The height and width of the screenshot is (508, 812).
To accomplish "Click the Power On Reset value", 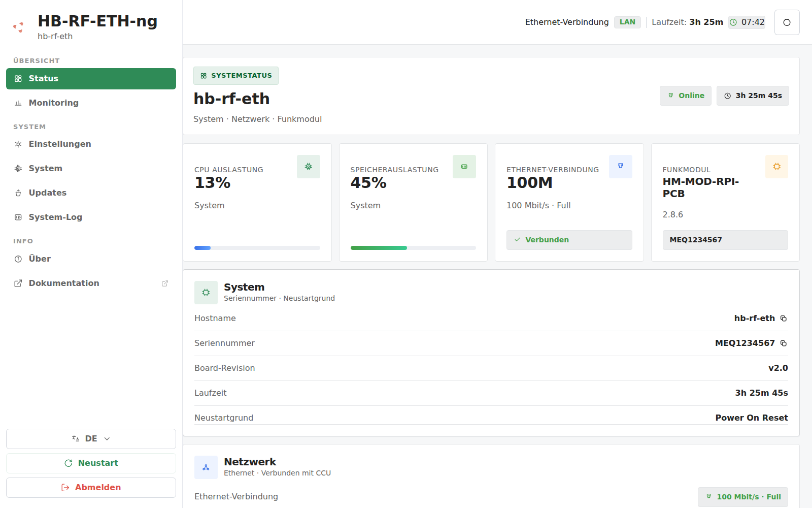I will tap(752, 418).
